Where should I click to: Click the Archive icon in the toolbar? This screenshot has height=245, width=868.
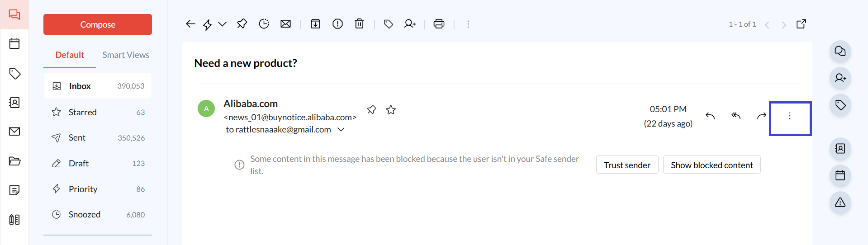315,24
